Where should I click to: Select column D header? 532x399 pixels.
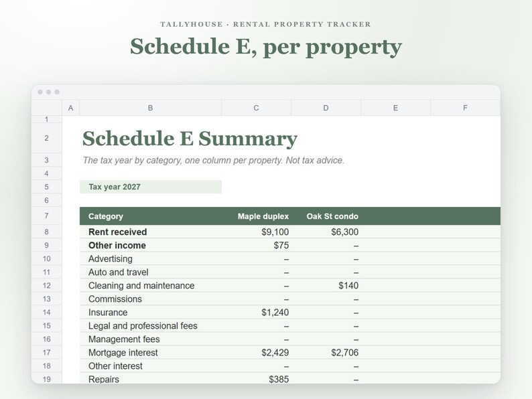[x=326, y=108]
